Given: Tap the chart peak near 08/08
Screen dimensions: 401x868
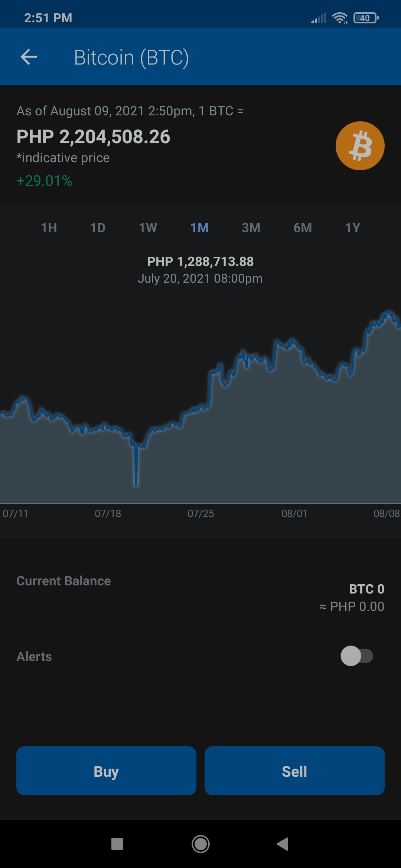Looking at the screenshot, I should pos(388,313).
